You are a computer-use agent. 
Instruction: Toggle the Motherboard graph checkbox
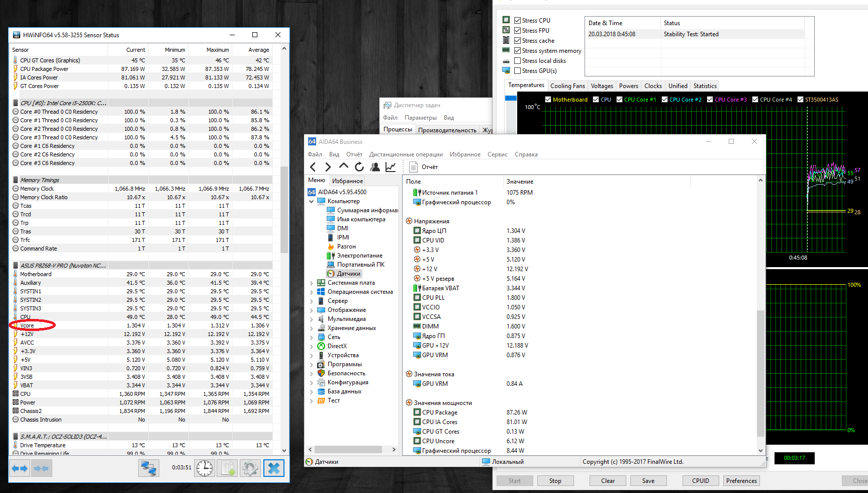548,100
